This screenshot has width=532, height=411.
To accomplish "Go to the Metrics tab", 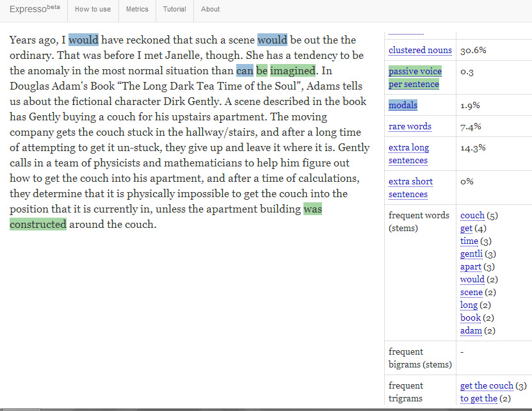I will [137, 10].
